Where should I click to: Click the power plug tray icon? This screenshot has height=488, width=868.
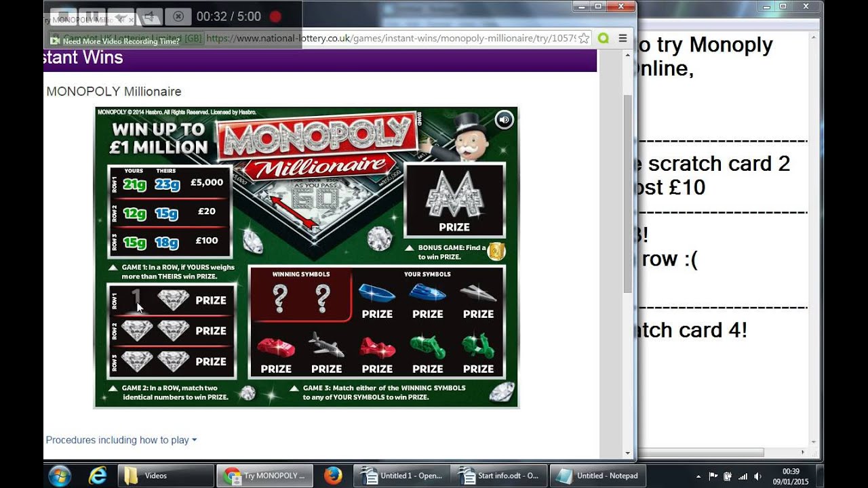pos(728,476)
